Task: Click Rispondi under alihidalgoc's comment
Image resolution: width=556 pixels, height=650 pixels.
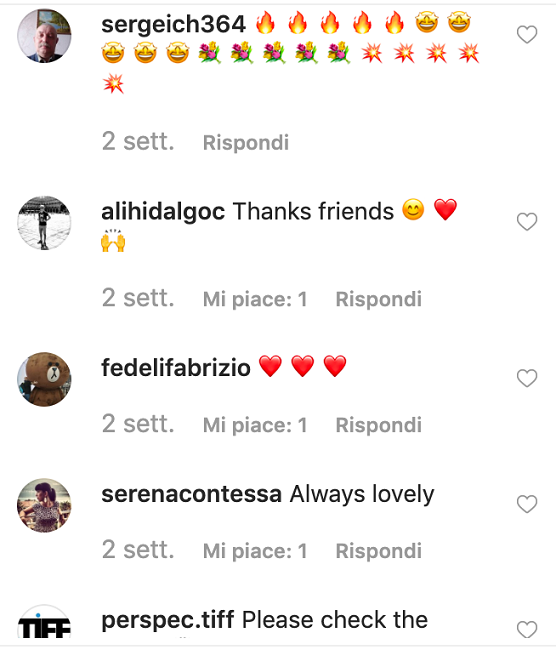Action: coord(379,299)
